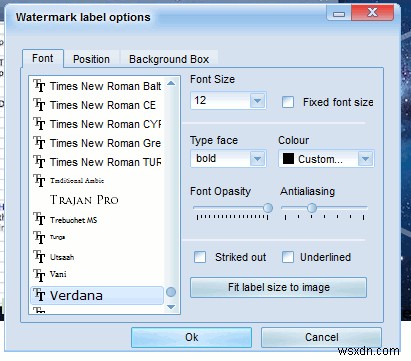
Task: Toggle Striked out checkbox
Action: 200,257
